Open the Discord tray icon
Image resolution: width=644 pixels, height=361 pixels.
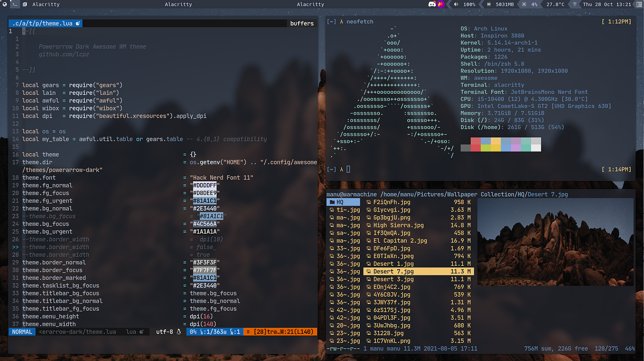[x=432, y=4]
